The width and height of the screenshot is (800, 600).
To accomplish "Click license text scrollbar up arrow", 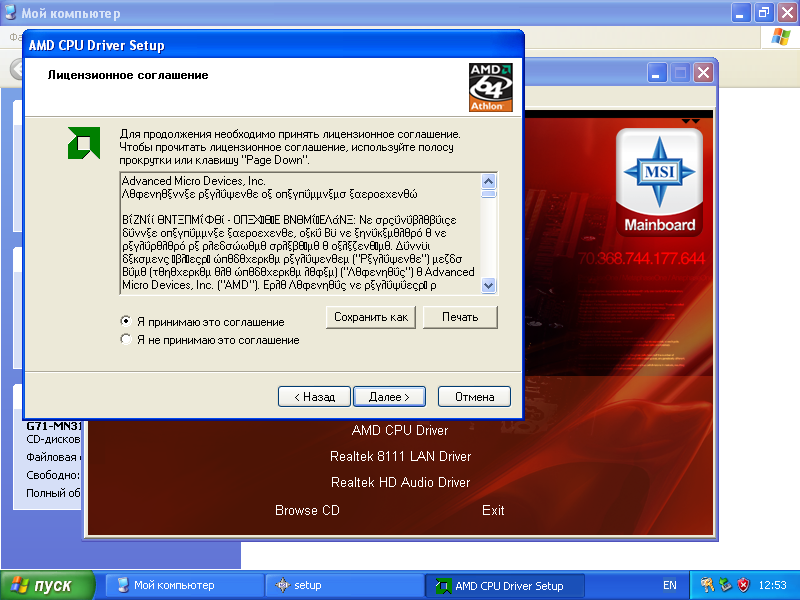I will point(488,181).
